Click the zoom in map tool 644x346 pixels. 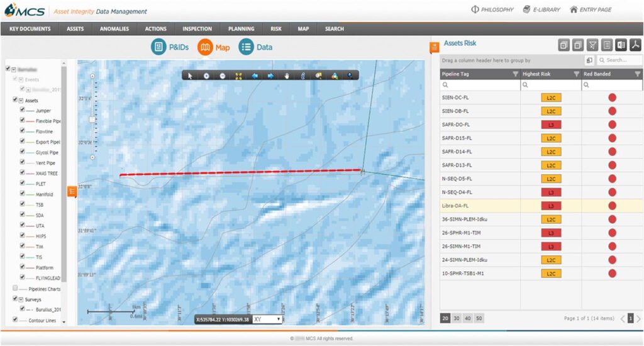(x=206, y=75)
